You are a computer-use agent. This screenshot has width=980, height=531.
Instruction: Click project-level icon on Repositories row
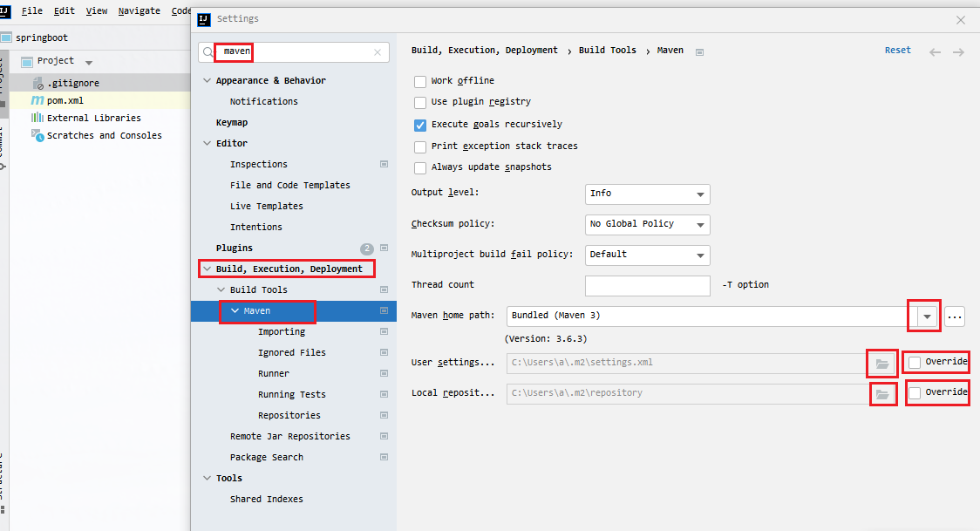point(384,415)
